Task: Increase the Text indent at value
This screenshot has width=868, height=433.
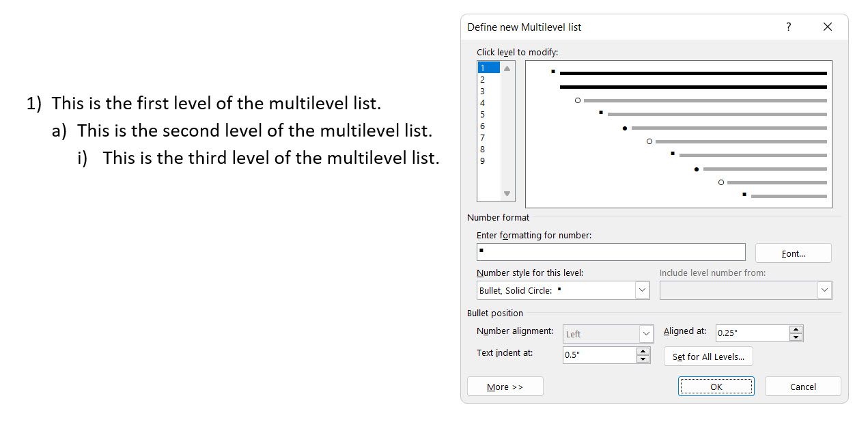Action: tap(643, 351)
